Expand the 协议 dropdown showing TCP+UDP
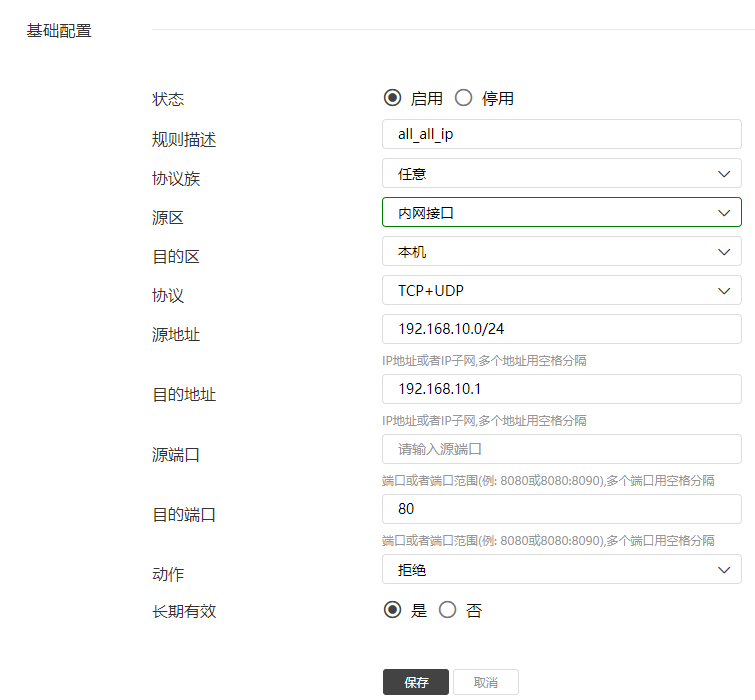This screenshot has width=755, height=700. [550, 290]
